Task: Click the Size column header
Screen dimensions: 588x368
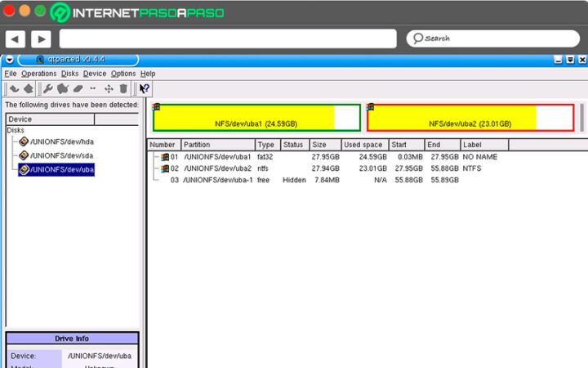Action: coord(324,145)
